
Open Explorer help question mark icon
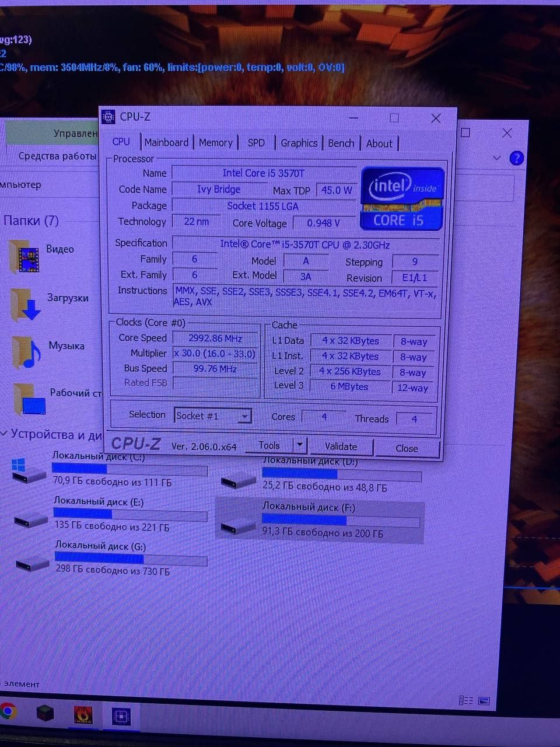pyautogui.click(x=516, y=158)
